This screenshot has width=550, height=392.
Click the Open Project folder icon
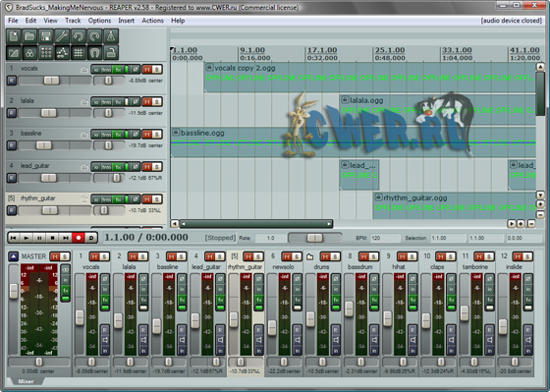[x=29, y=36]
